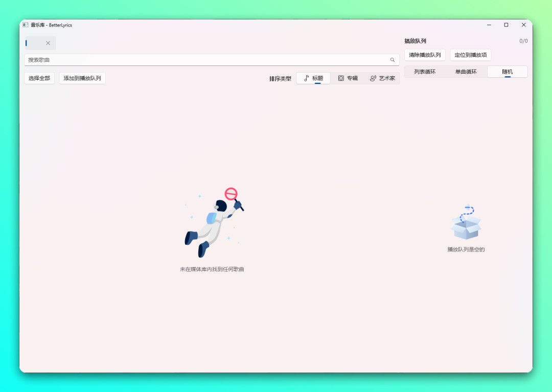552x392 pixels.
Task: Click 定位到播放项 button
Action: point(470,55)
